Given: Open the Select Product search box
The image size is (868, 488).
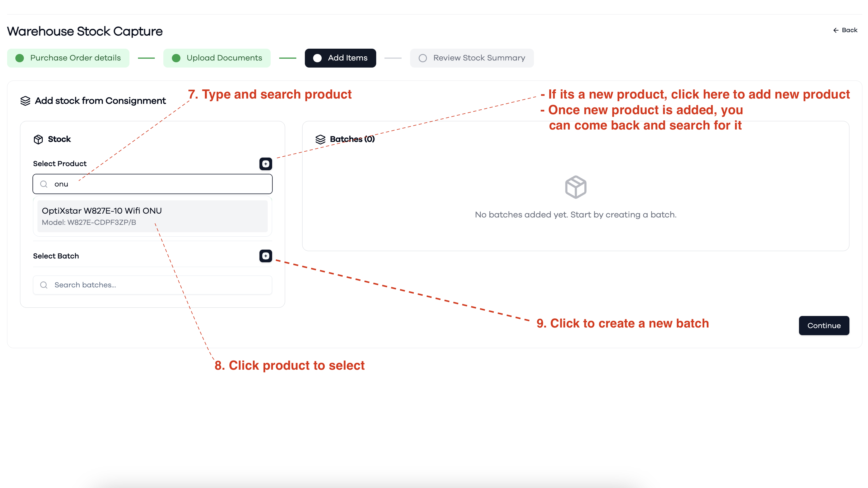Looking at the screenshot, I should click(x=152, y=184).
